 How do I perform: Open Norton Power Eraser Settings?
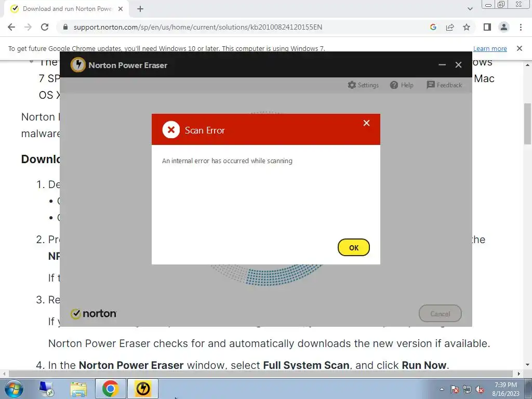(x=363, y=85)
